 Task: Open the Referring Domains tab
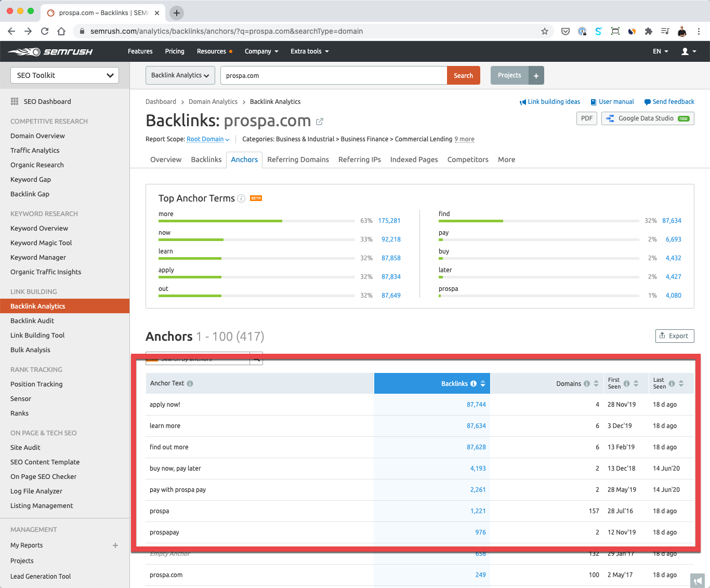(298, 159)
